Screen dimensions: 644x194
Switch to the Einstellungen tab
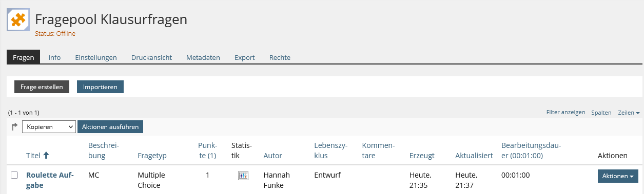click(96, 57)
